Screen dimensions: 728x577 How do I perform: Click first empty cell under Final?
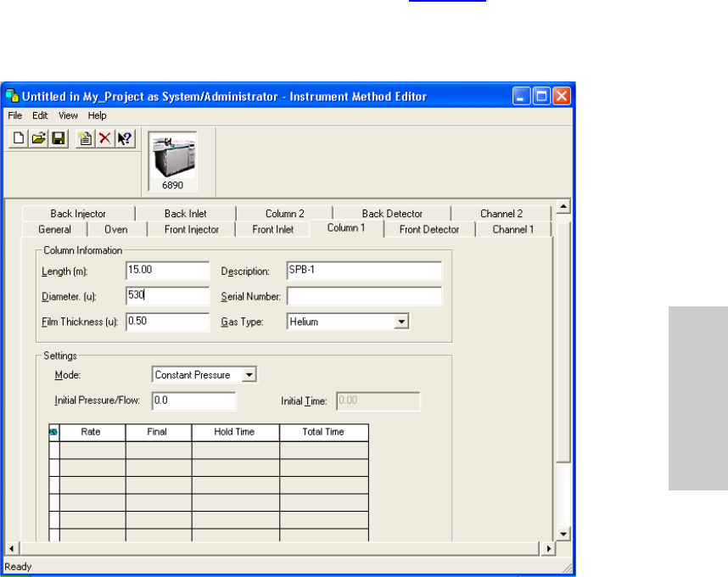159,451
